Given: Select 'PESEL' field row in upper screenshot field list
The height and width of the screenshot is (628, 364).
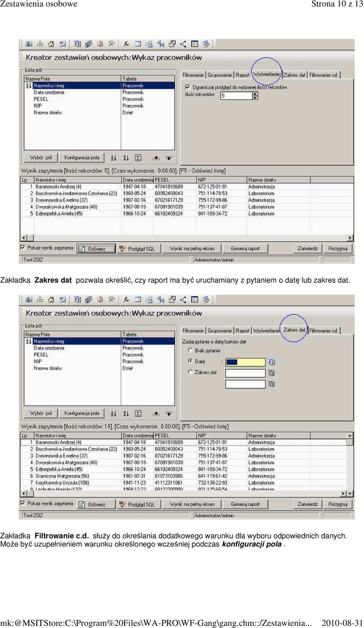Looking at the screenshot, I should click(x=99, y=99).
